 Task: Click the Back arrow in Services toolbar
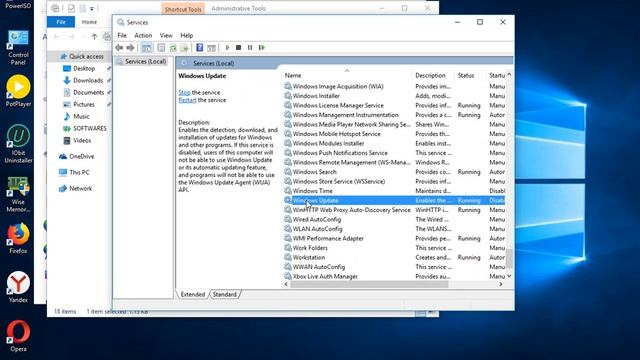(x=119, y=48)
